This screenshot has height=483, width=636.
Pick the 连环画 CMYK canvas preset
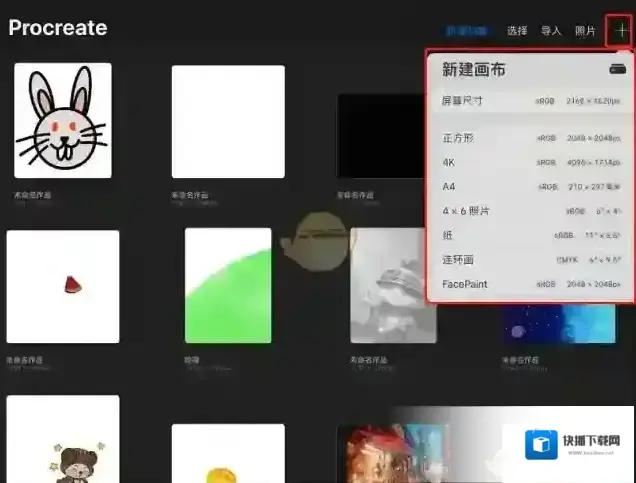530,260
